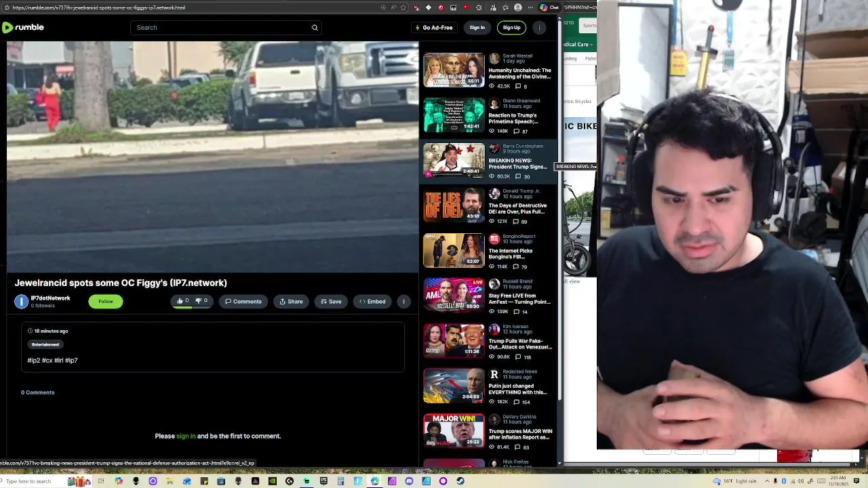Click the Share button under video
This screenshot has width=868, height=488.
click(x=291, y=302)
